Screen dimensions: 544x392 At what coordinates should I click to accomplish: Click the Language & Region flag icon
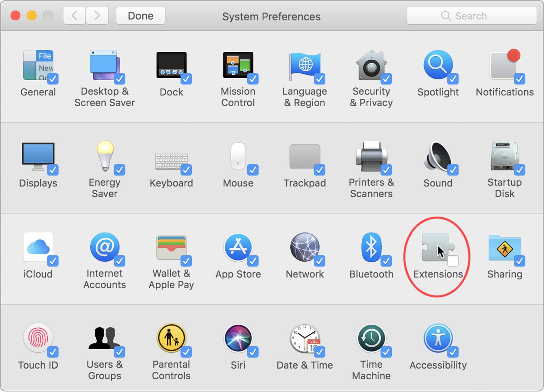point(304,66)
